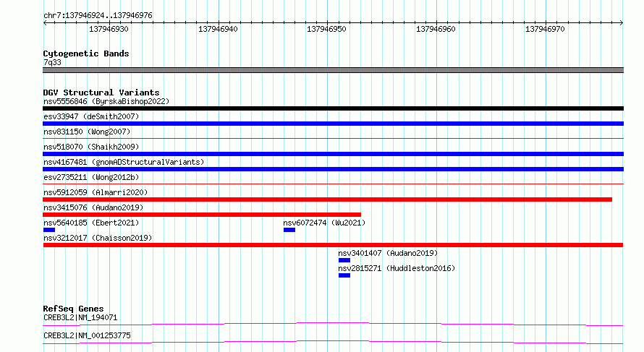Open nsv4167481 (gnomADStructuralVariants) label
Viewport: 644px width, 352px height.
pos(124,162)
